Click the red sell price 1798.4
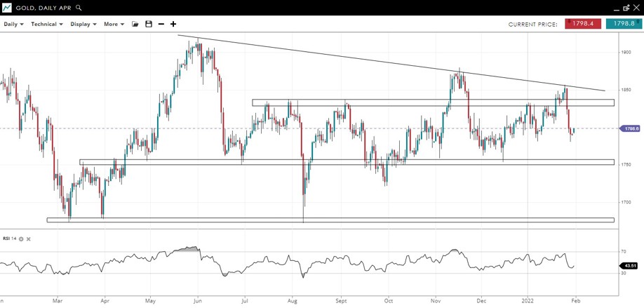This screenshot has width=644, height=308. tap(583, 24)
